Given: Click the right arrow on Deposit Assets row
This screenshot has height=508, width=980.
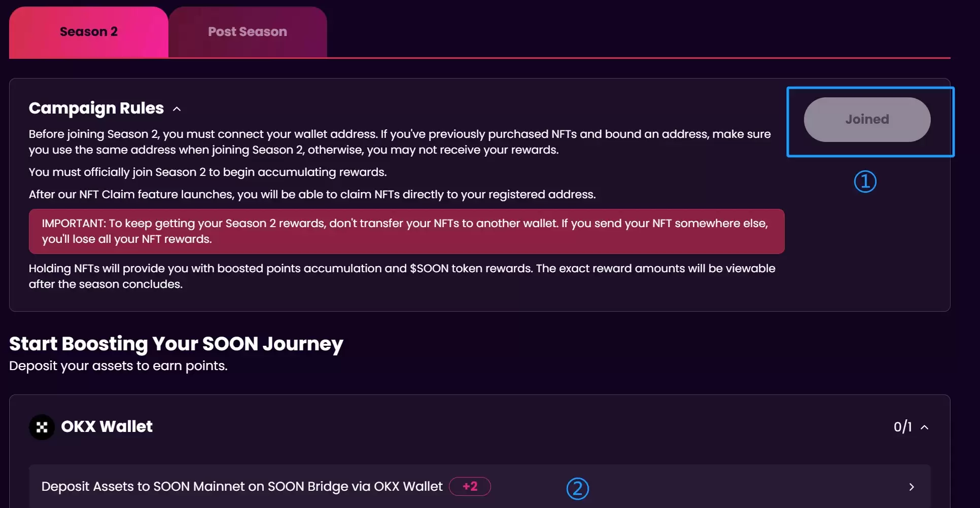Looking at the screenshot, I should click(912, 487).
